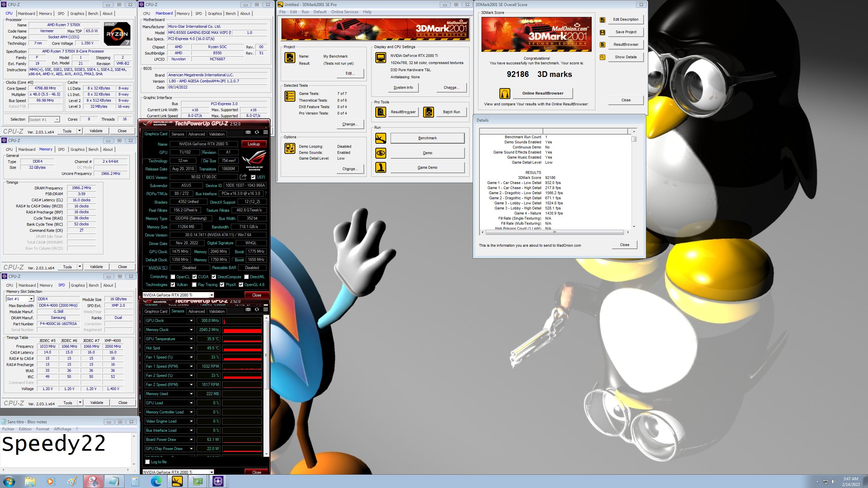The width and height of the screenshot is (868, 488).
Task: Toggle the UEFI checkbox in GPU-Z
Action: click(x=253, y=177)
